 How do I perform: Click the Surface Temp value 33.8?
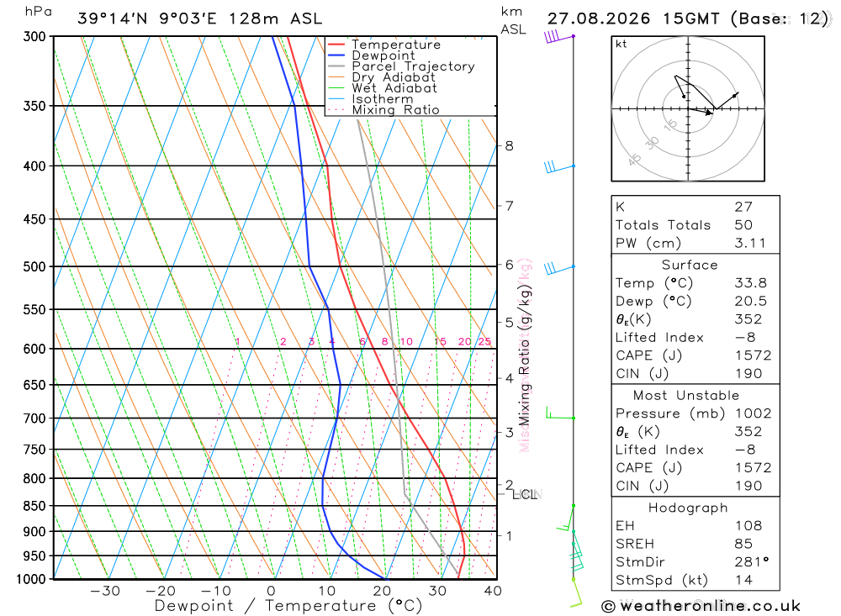(750, 283)
